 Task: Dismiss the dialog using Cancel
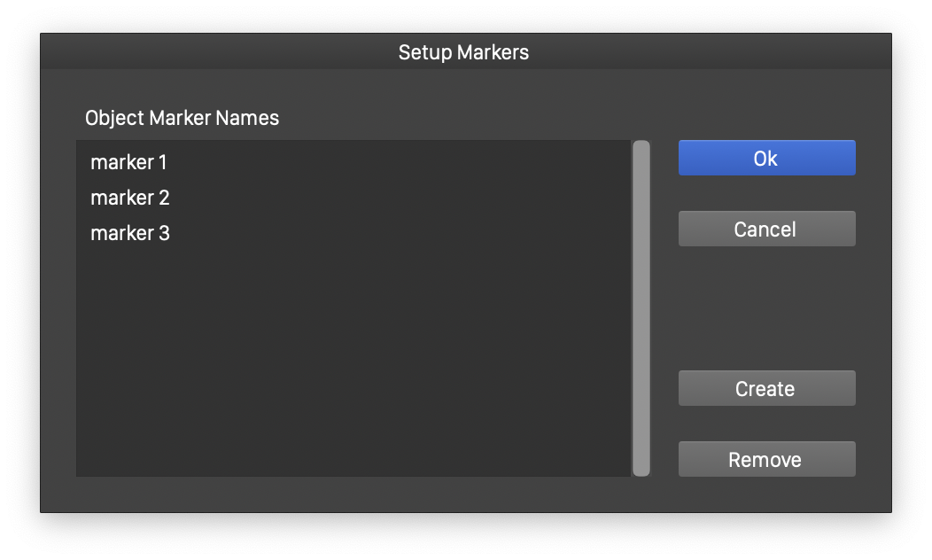click(766, 229)
